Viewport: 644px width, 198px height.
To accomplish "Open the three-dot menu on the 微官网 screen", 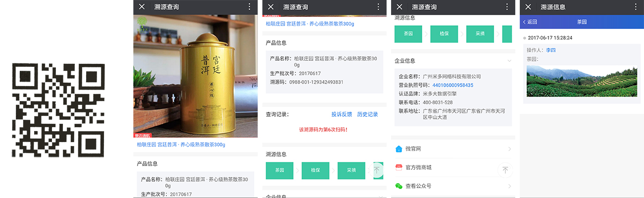I will (x=507, y=7).
